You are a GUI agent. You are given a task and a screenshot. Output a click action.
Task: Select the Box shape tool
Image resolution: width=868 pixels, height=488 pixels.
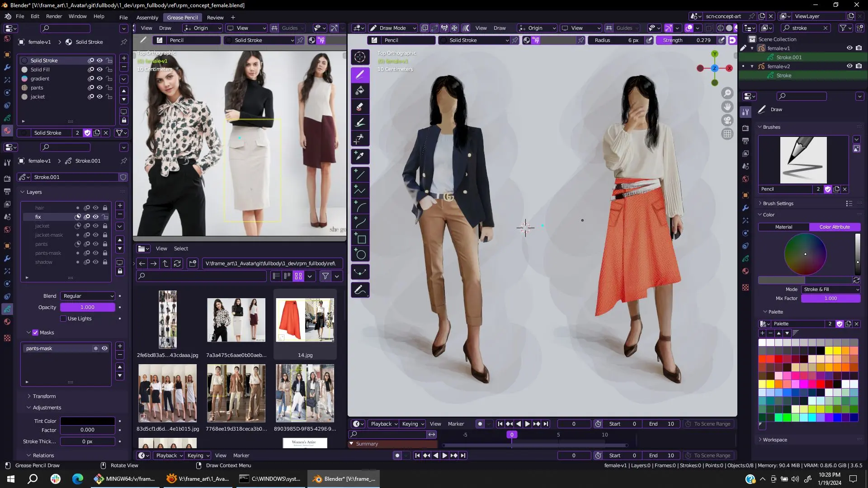tap(360, 239)
